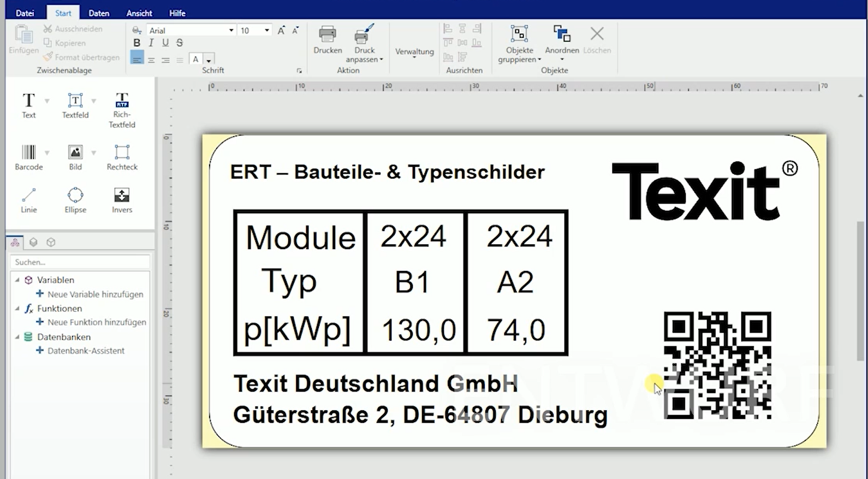Image resolution: width=868 pixels, height=479 pixels.
Task: Select the label heading ERT – Bauteile- & Typenschilder
Action: click(388, 172)
